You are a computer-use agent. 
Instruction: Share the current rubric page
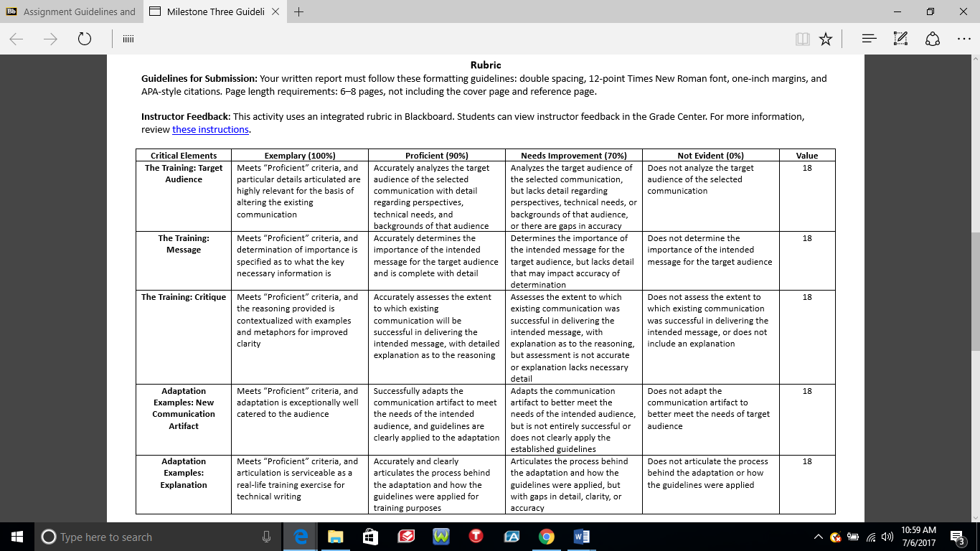(x=931, y=39)
